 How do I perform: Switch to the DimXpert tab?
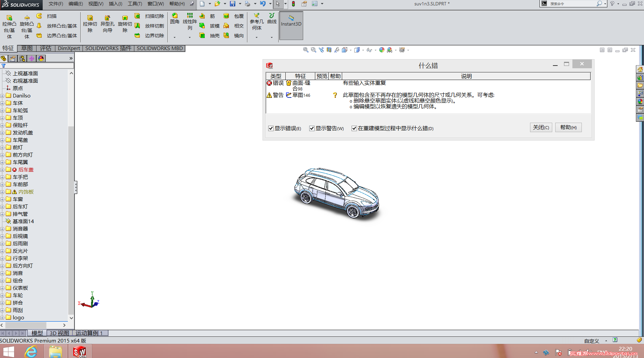click(69, 48)
